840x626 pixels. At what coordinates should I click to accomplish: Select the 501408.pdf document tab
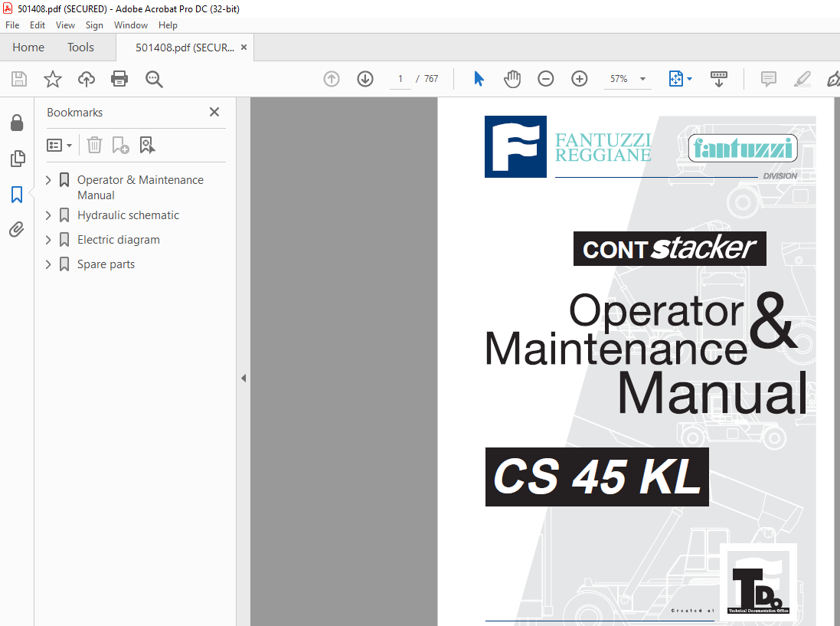pos(185,48)
